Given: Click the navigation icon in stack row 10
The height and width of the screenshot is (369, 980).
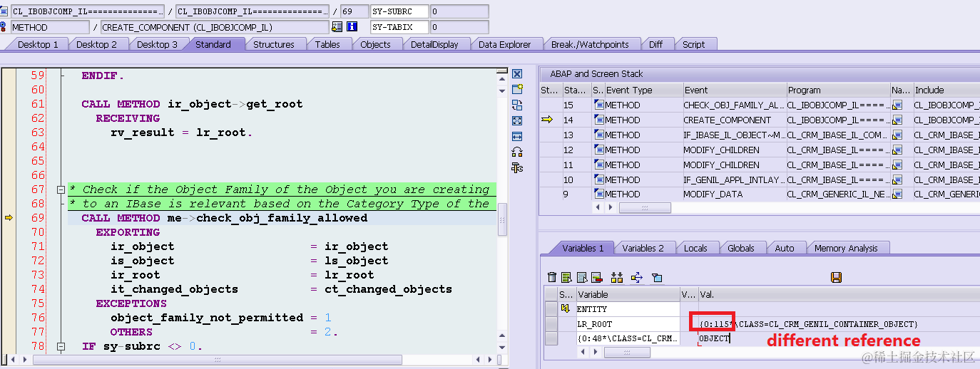Looking at the screenshot, I should click(x=898, y=180).
